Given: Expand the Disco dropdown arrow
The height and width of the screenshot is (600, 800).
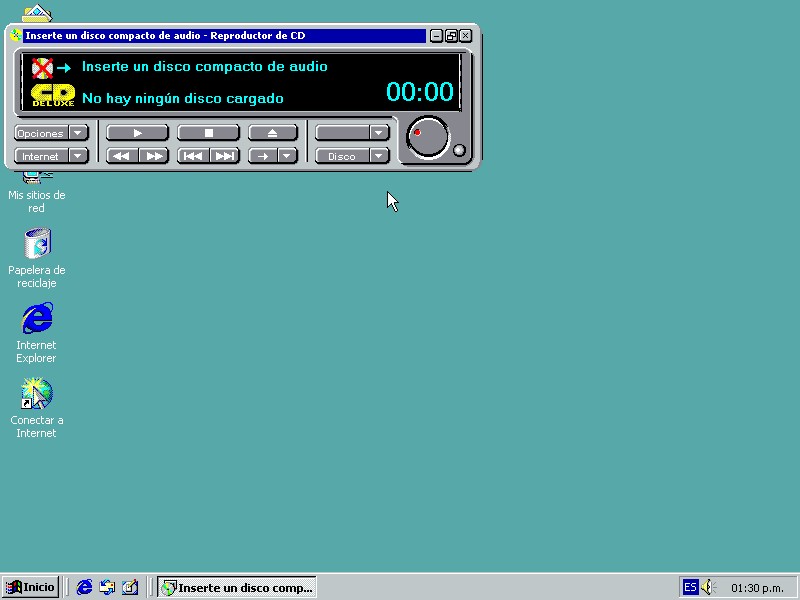Looking at the screenshot, I should [x=379, y=156].
